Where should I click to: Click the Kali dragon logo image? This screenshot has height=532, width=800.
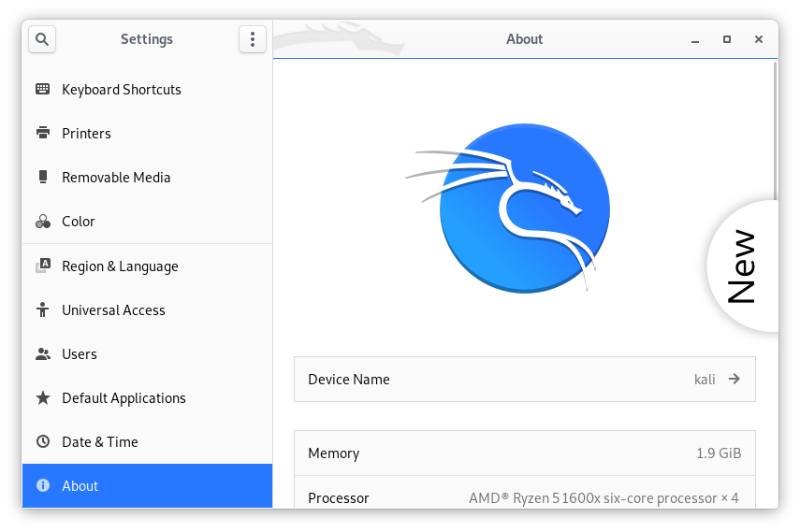tap(510, 208)
